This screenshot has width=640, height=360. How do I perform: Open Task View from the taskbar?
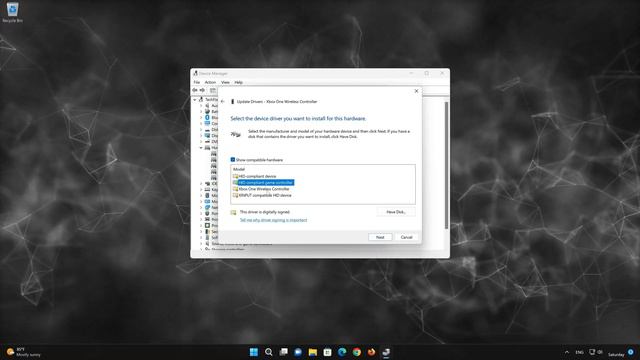(283, 352)
